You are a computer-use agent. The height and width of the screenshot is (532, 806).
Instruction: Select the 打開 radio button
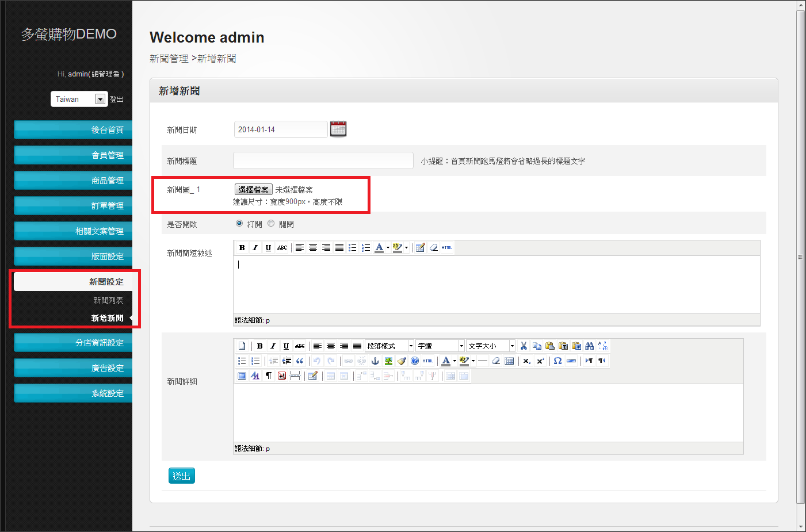239,224
